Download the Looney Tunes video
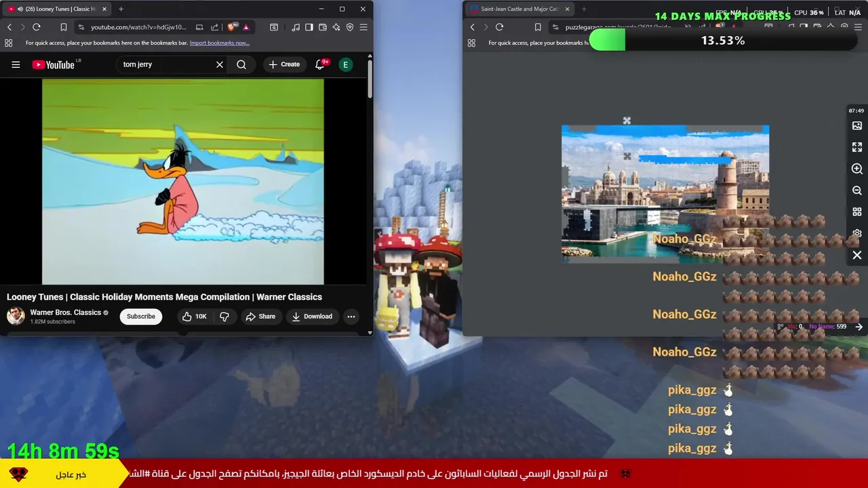Screen dimensions: 868x488 coord(312,317)
